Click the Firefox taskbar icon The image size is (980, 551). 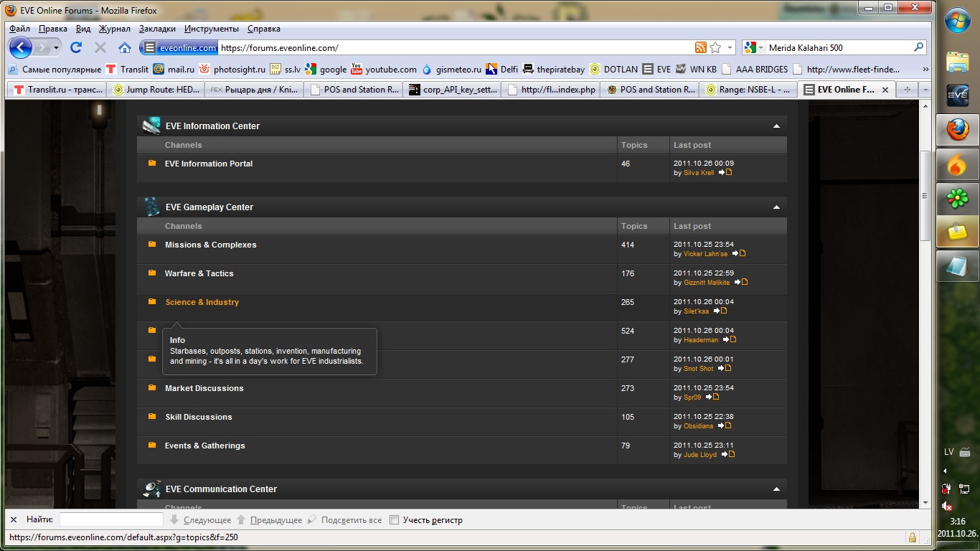pyautogui.click(x=958, y=130)
